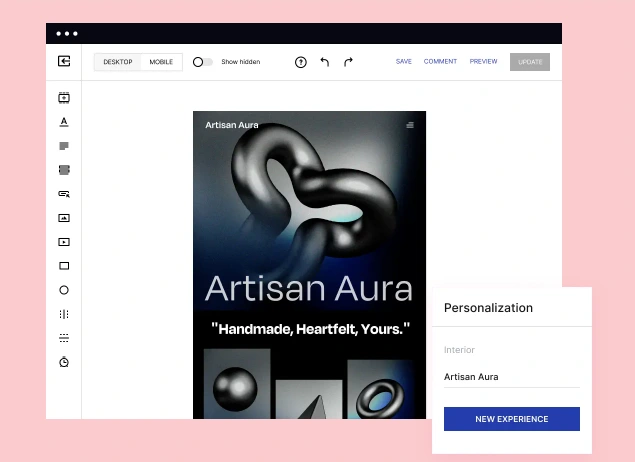Click the Personalization panel heading
This screenshot has height=462, width=635.
point(488,308)
